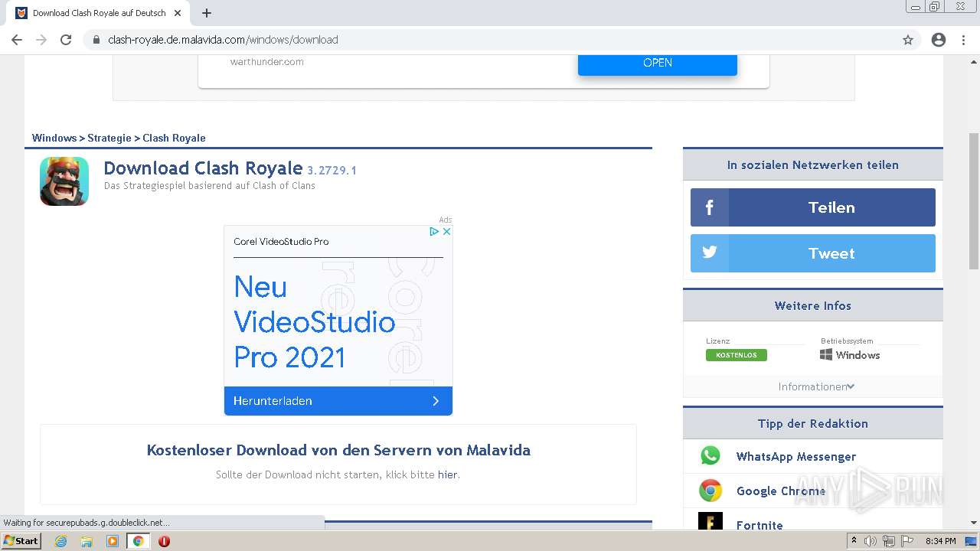The height and width of the screenshot is (551, 980).
Task: Click the Tipp der Redaktion header
Action: click(813, 423)
